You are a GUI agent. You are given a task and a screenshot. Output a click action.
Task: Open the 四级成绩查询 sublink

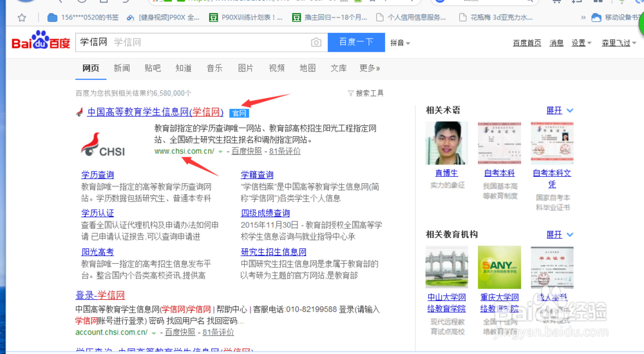(265, 213)
